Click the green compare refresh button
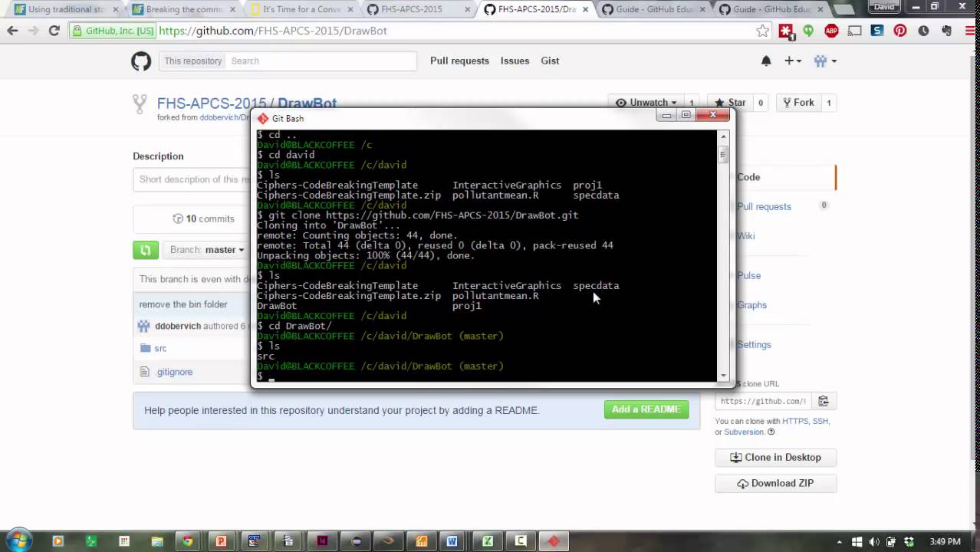The image size is (980, 552). point(146,250)
